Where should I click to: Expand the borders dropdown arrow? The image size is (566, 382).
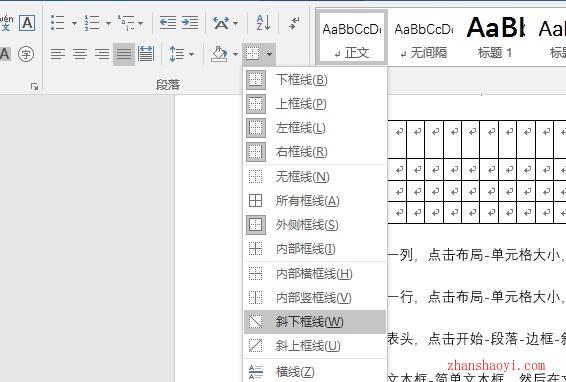[270, 54]
